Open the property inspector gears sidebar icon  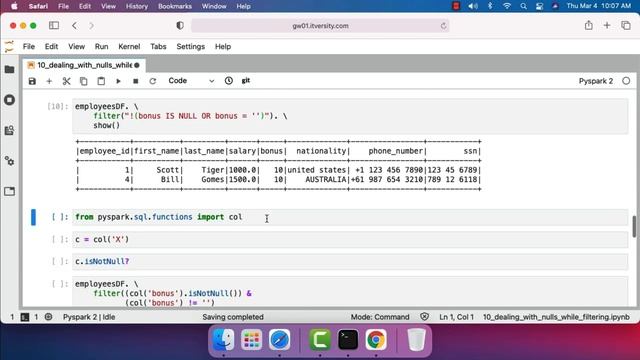click(x=9, y=161)
